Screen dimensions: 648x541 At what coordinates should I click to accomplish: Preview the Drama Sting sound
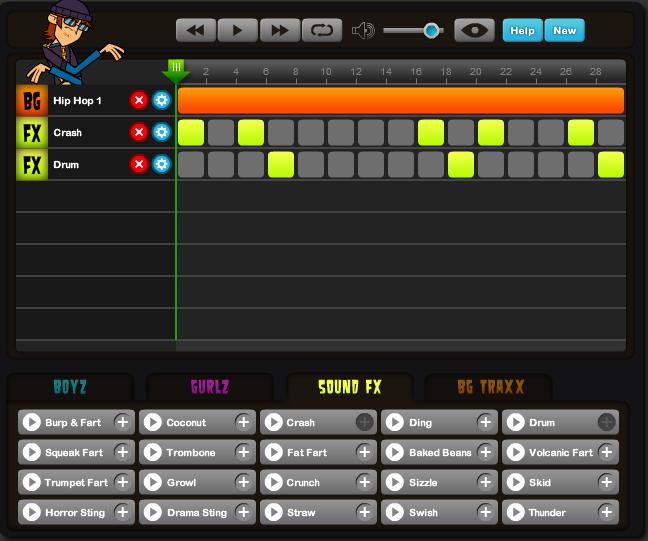(x=153, y=512)
